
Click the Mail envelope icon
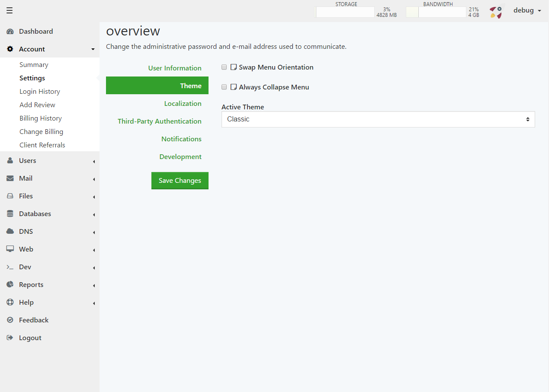tap(10, 178)
